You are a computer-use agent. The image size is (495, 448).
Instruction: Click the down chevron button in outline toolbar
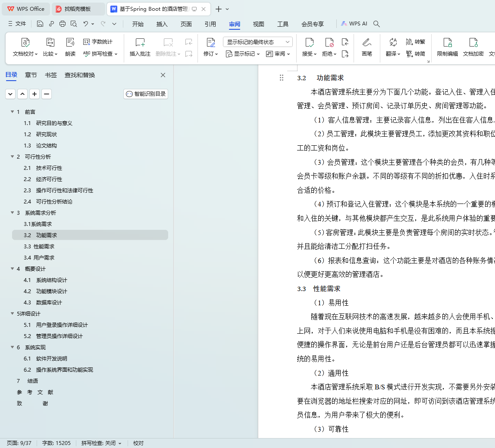[10, 94]
